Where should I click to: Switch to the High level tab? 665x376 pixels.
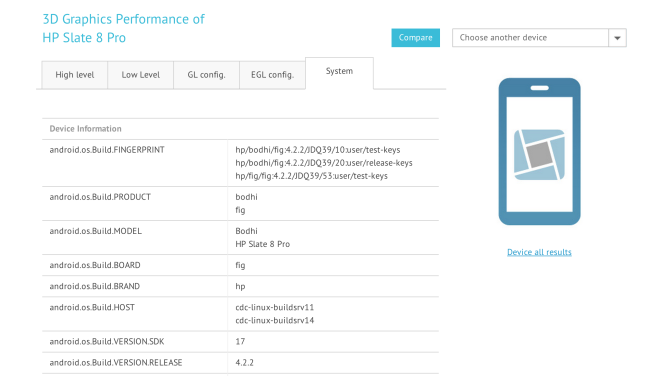tap(75, 75)
